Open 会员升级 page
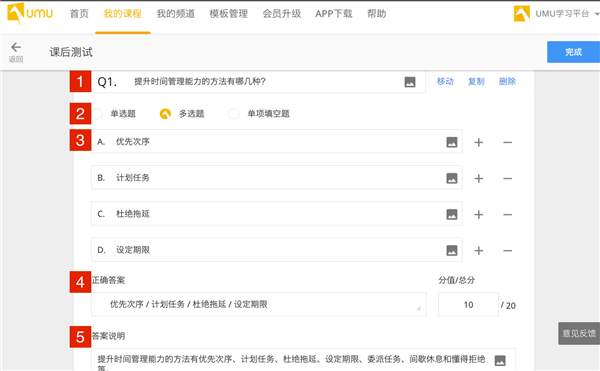The height and width of the screenshot is (371, 600). tap(282, 14)
